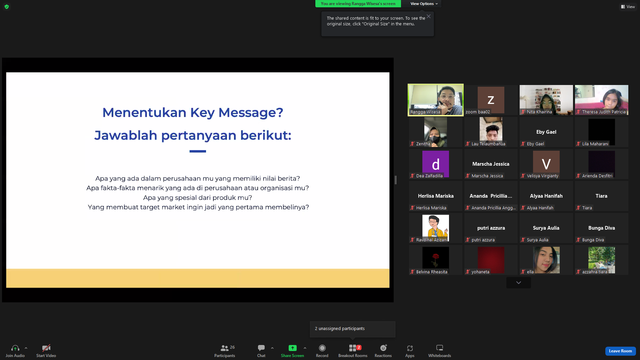Expand chat options arrow next to Chat

[272, 348]
